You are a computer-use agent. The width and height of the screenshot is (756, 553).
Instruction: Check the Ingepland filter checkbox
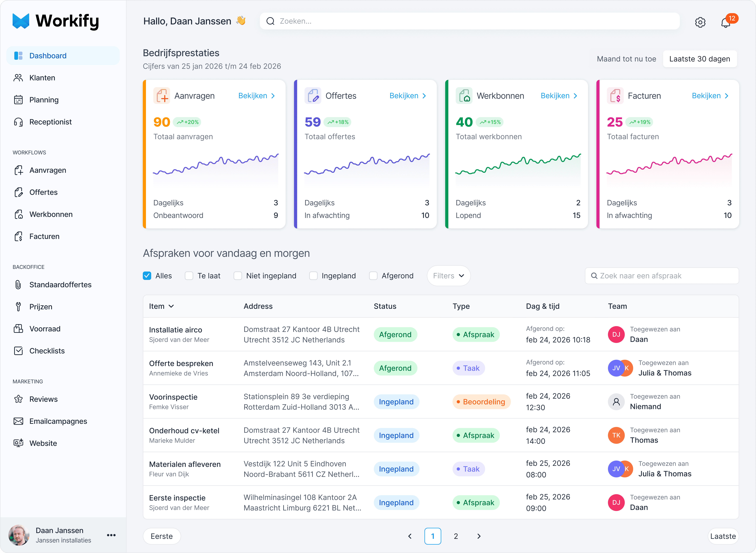click(x=313, y=276)
